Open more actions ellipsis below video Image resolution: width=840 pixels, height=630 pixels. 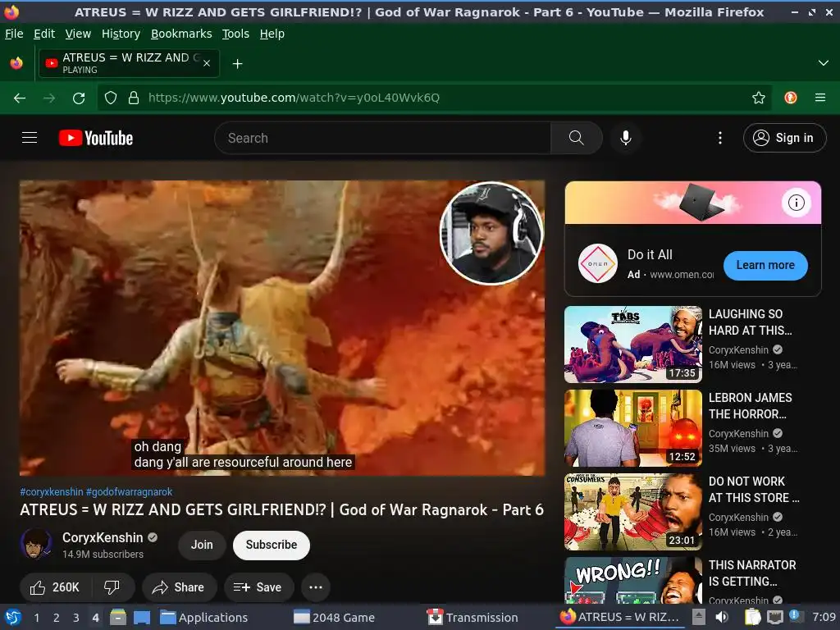click(316, 587)
